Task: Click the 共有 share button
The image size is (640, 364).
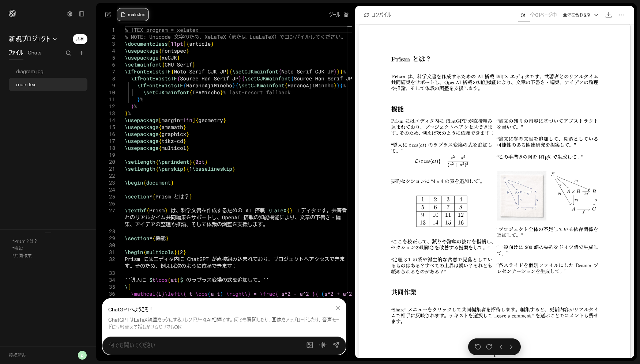Action: (80, 39)
